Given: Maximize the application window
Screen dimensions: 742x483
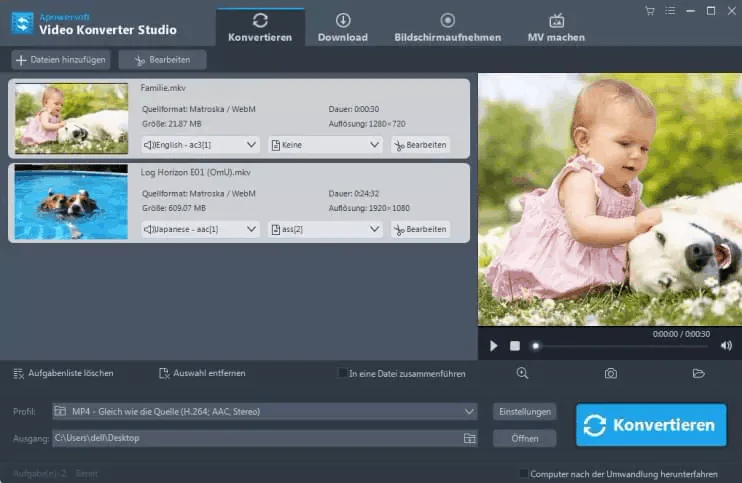Looking at the screenshot, I should pos(711,11).
